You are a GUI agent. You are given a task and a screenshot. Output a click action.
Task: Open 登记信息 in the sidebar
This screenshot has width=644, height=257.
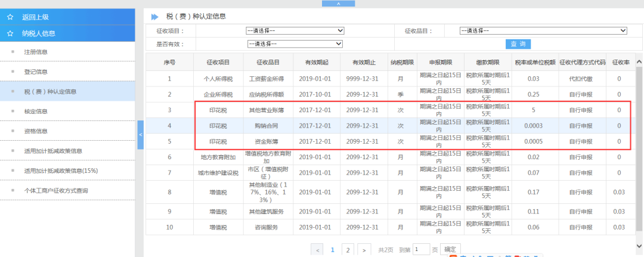pyautogui.click(x=67, y=72)
